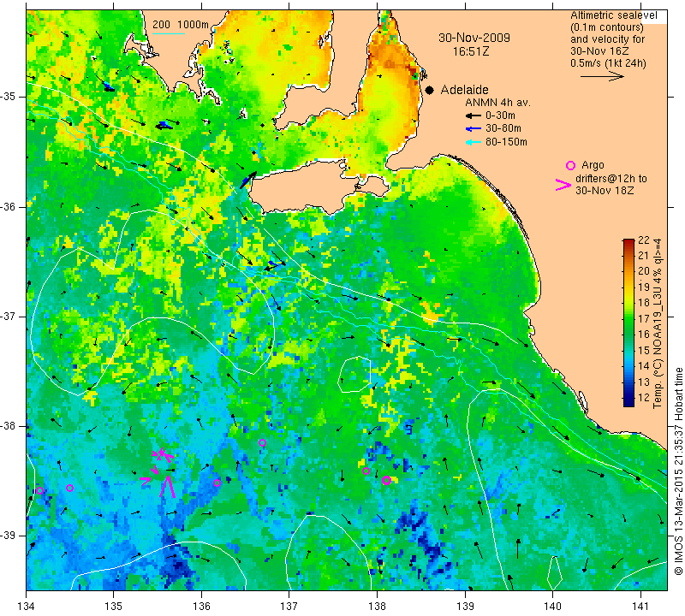Click the large blue-black arrow at Kangaroo Island's west tip
Viewport: 685px width, 616px height.
coord(247,180)
